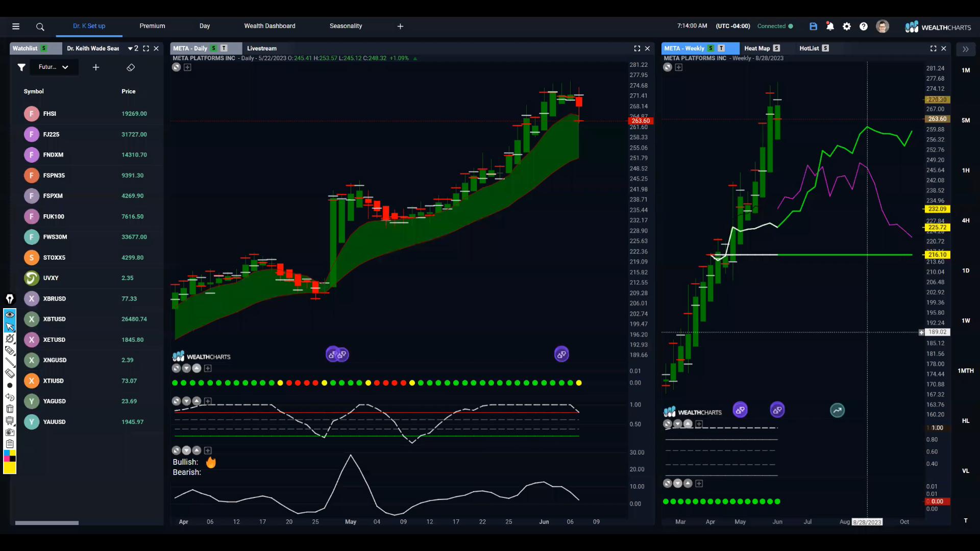Open the Heat Map tab

click(x=757, y=48)
